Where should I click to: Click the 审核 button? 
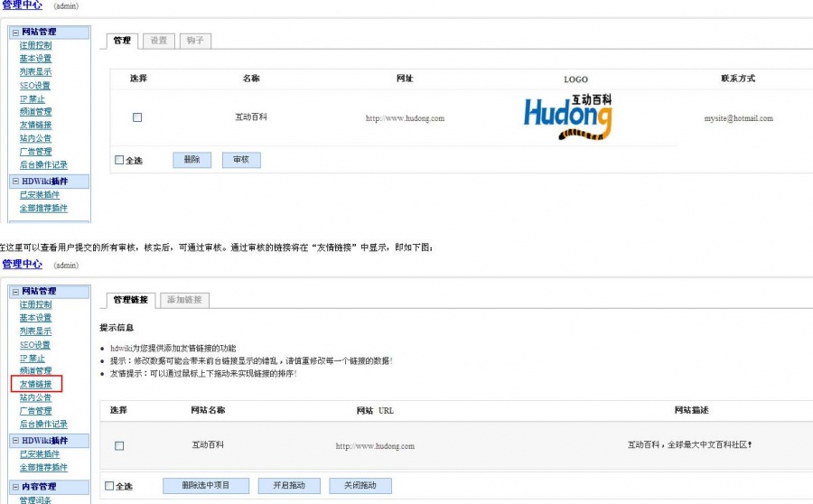coord(241,160)
